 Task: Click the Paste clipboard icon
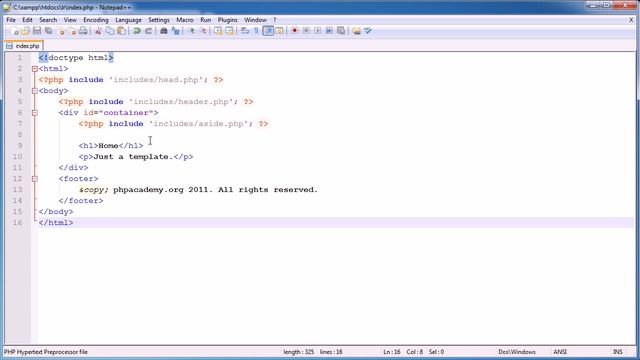pos(122,31)
